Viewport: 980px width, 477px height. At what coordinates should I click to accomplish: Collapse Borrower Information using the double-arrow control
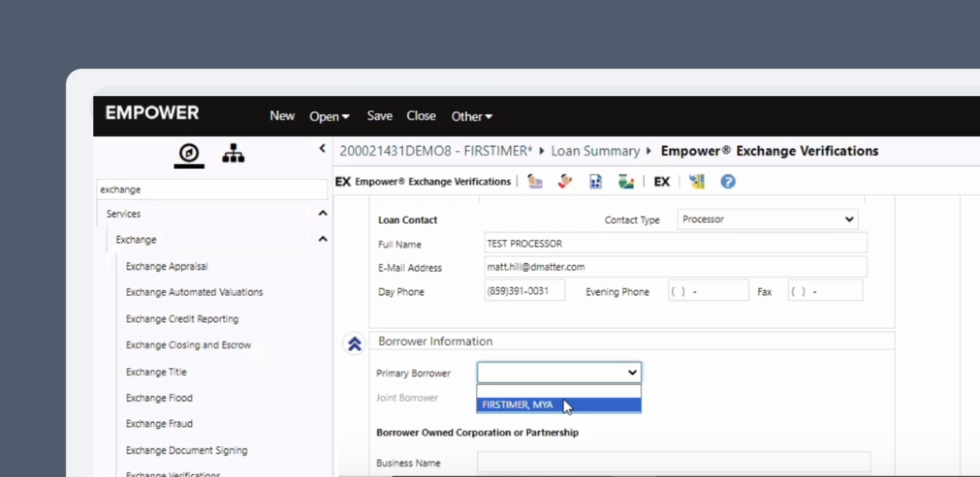pos(354,343)
